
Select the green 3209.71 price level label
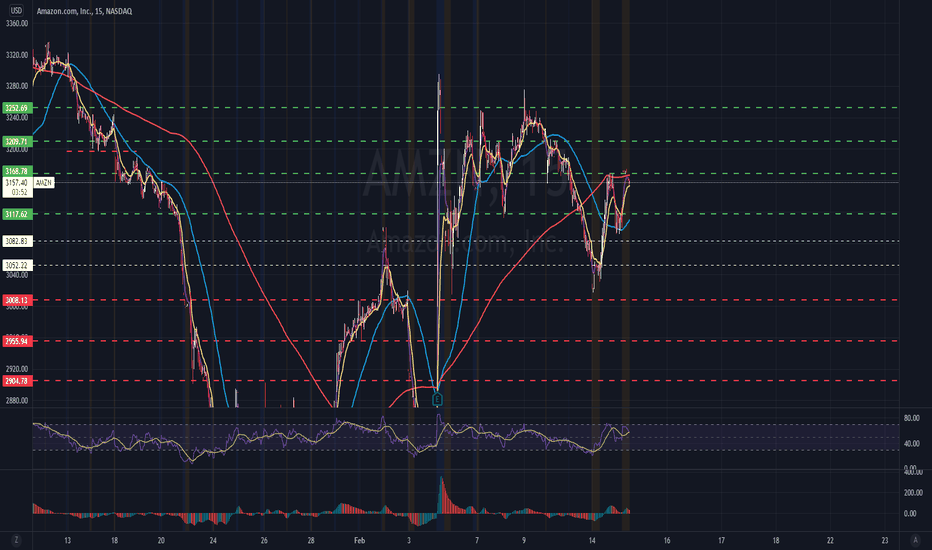point(17,142)
